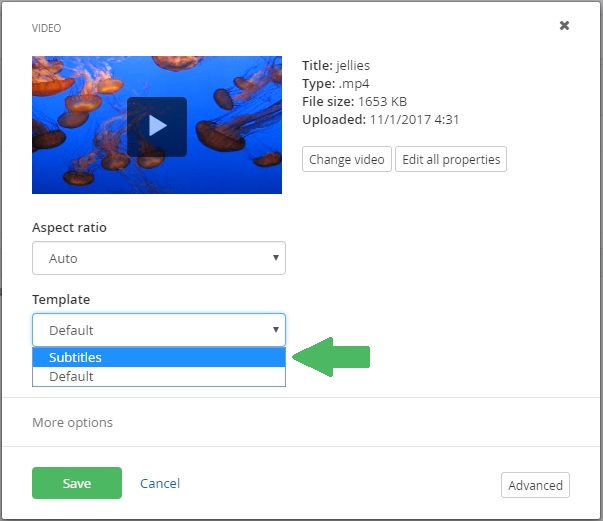This screenshot has height=521, width=603.
Task: Click the Aspect ratio label
Action: coord(70,227)
